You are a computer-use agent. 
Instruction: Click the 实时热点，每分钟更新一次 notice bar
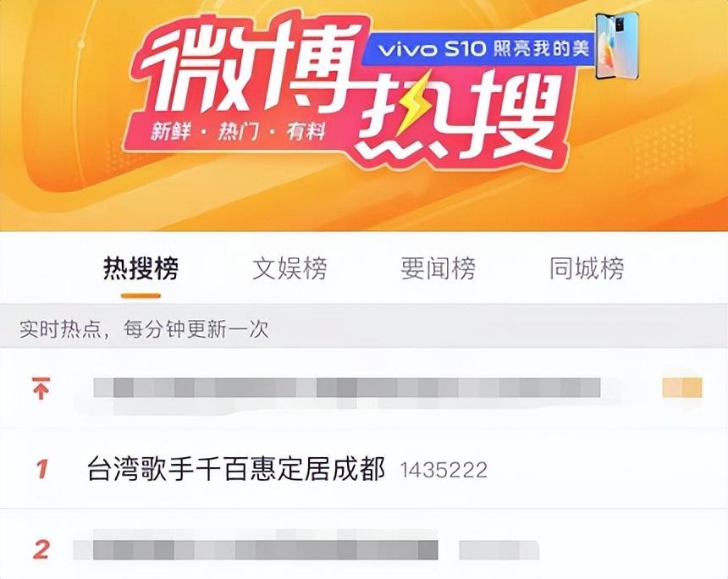tap(364, 328)
